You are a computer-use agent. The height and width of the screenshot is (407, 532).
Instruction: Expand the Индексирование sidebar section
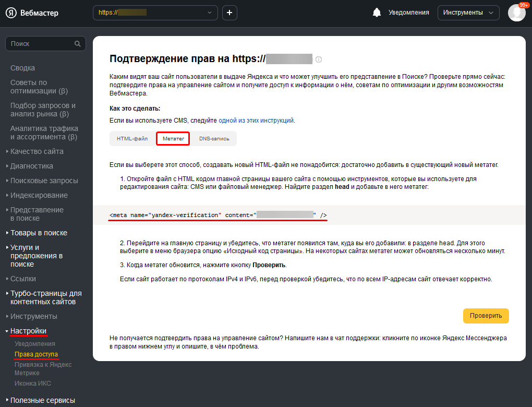(x=39, y=195)
